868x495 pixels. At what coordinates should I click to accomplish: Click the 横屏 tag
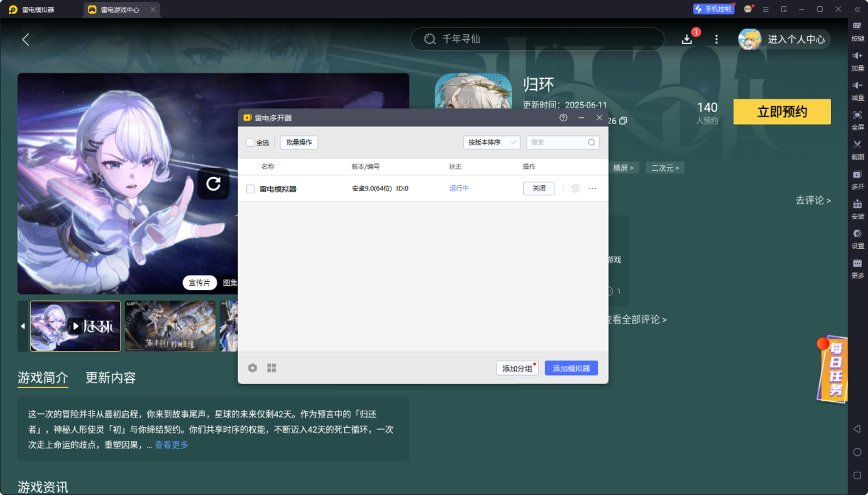[623, 168]
